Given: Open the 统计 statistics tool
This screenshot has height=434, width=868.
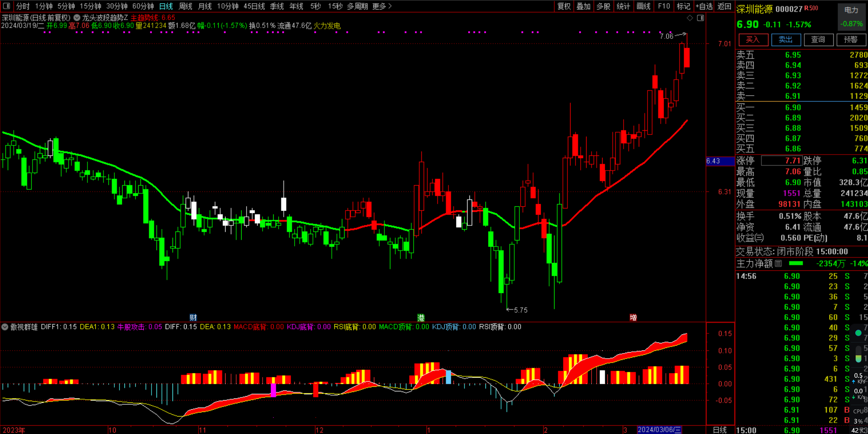Looking at the screenshot, I should pos(623,6).
